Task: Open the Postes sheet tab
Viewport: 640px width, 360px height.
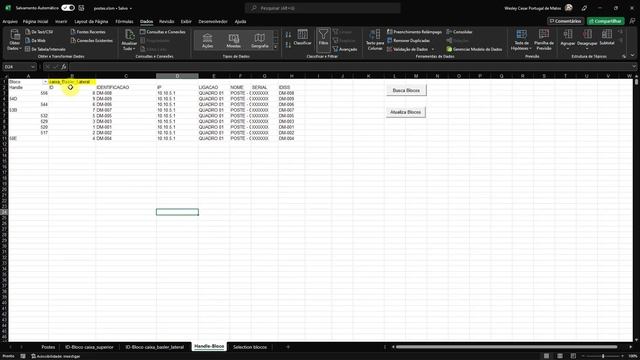Action: click(48, 347)
